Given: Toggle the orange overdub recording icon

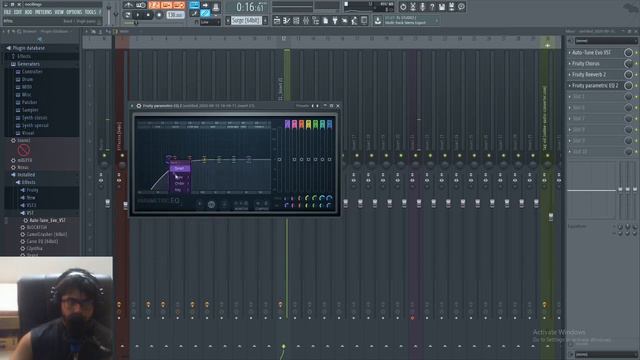Looking at the screenshot, I should [167, 5].
